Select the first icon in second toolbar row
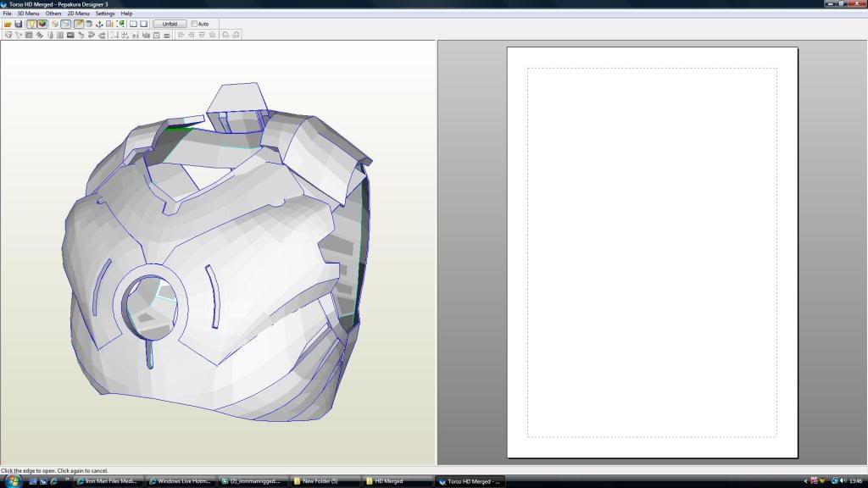Screen dimensions: 868x488 8,35
